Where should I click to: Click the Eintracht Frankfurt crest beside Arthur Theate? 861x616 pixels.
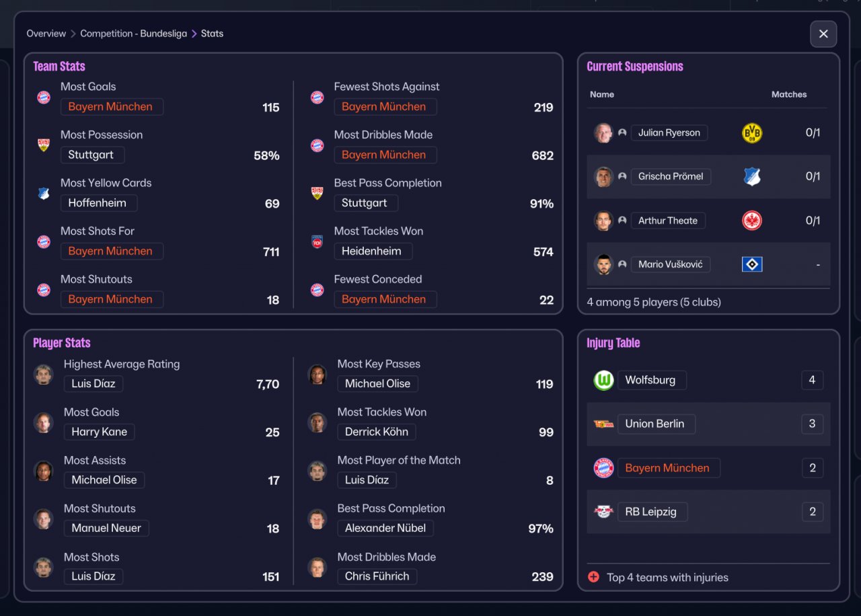tap(751, 221)
